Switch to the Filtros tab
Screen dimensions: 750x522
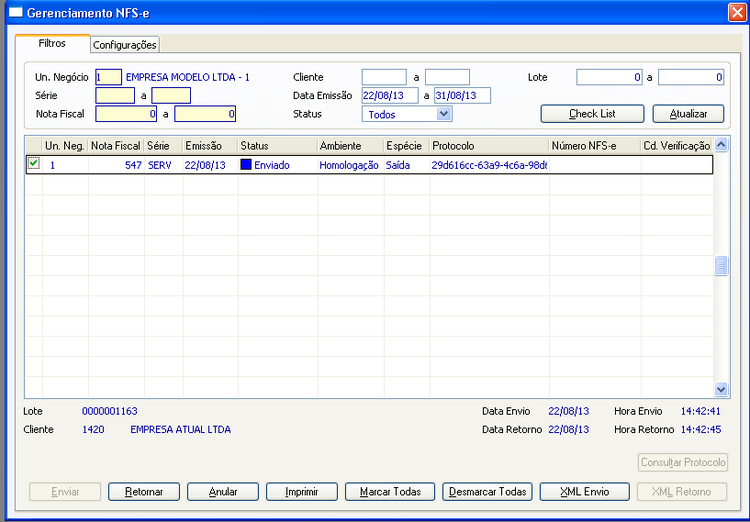tap(52, 44)
